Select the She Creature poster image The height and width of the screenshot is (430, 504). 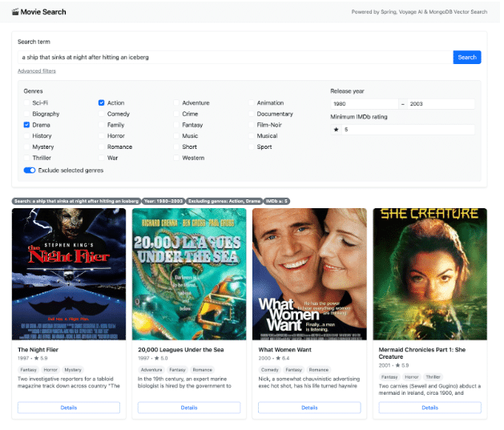point(429,274)
